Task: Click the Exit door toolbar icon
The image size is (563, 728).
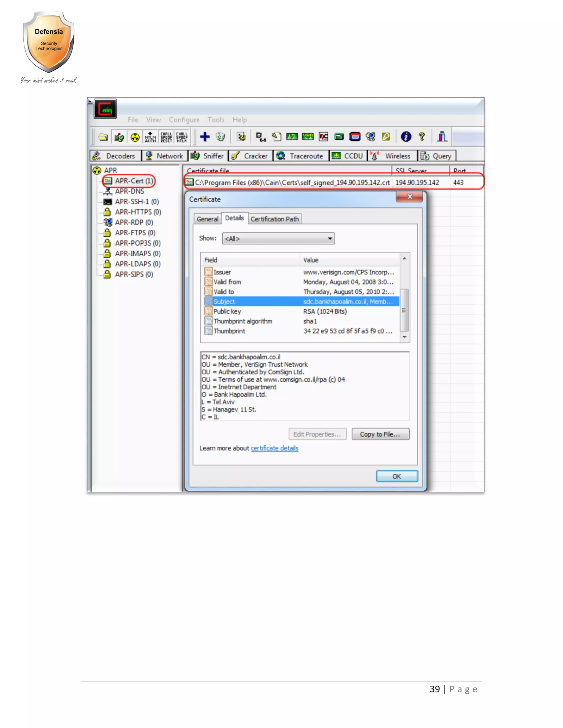Action: (x=442, y=137)
